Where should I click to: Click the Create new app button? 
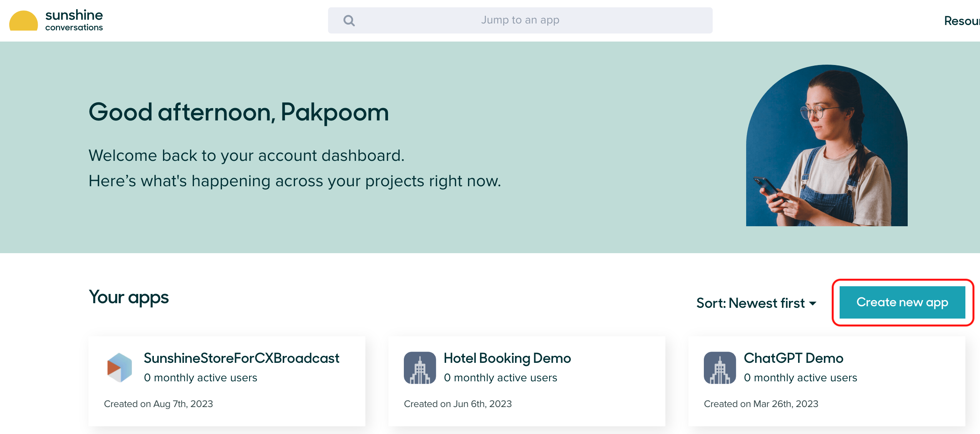tap(902, 302)
